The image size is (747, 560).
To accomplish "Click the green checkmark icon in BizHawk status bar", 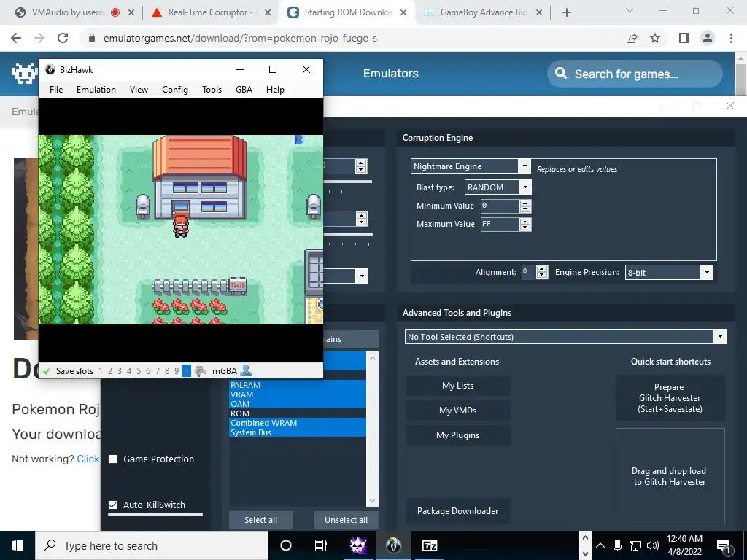I will 46,371.
